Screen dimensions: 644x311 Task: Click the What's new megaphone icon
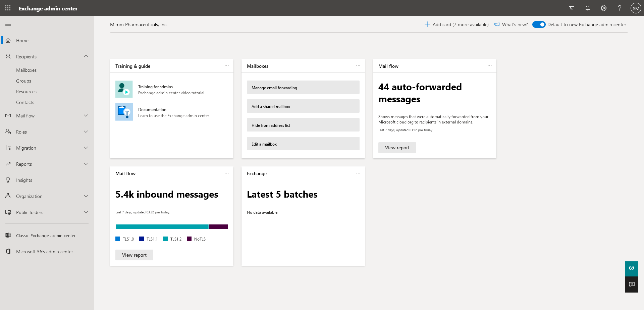(497, 24)
